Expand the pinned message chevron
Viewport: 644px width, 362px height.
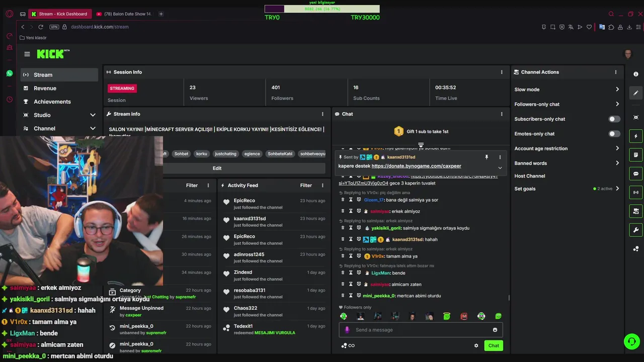point(500,168)
